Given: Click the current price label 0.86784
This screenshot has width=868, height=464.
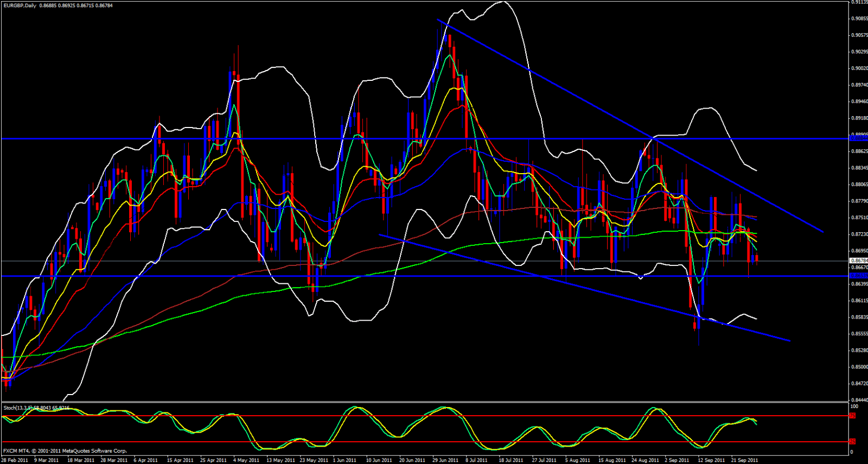Looking at the screenshot, I should pos(858,261).
